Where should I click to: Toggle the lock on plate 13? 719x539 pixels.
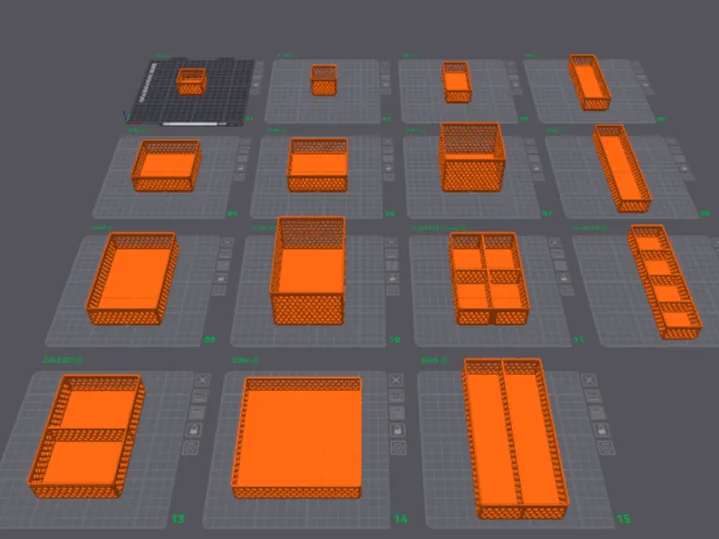[194, 430]
